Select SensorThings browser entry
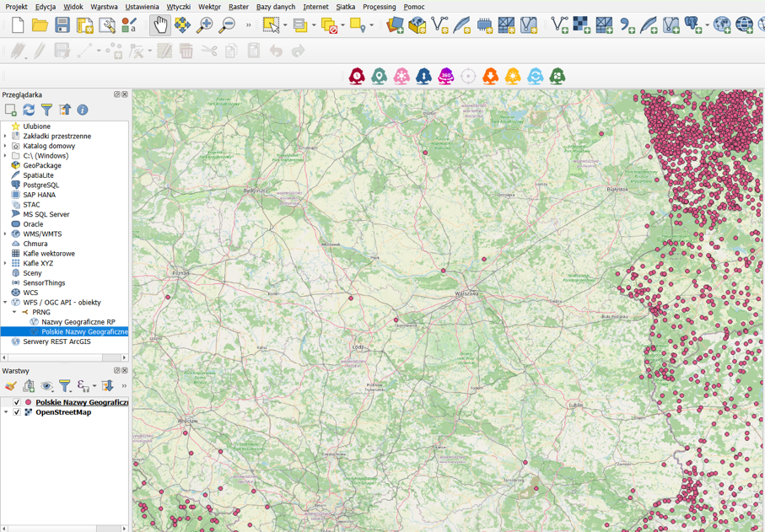The image size is (765, 532). [x=44, y=282]
